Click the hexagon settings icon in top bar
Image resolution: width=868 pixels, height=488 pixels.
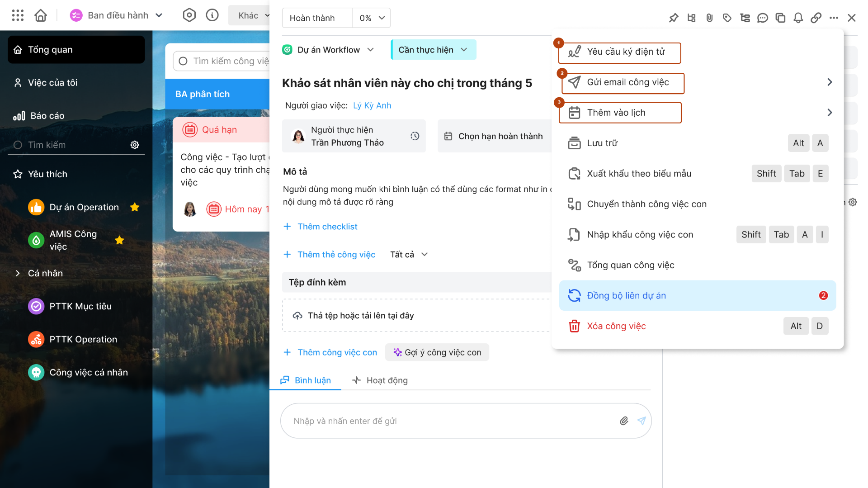(189, 15)
